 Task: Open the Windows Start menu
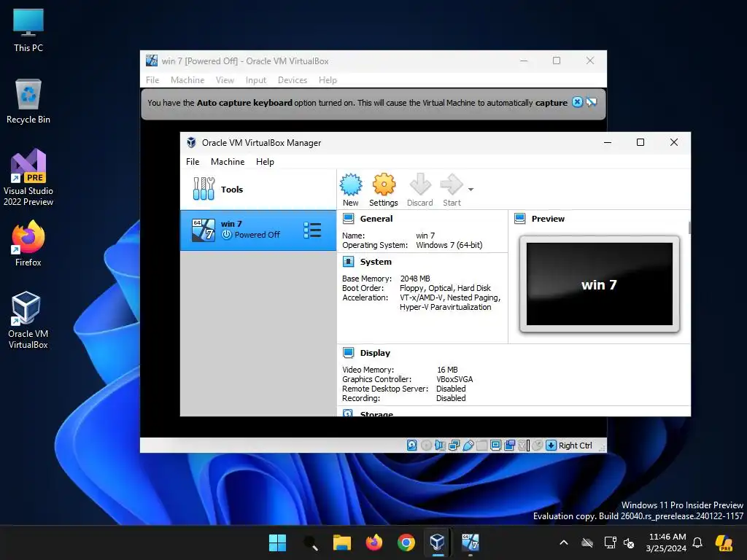[x=277, y=542]
